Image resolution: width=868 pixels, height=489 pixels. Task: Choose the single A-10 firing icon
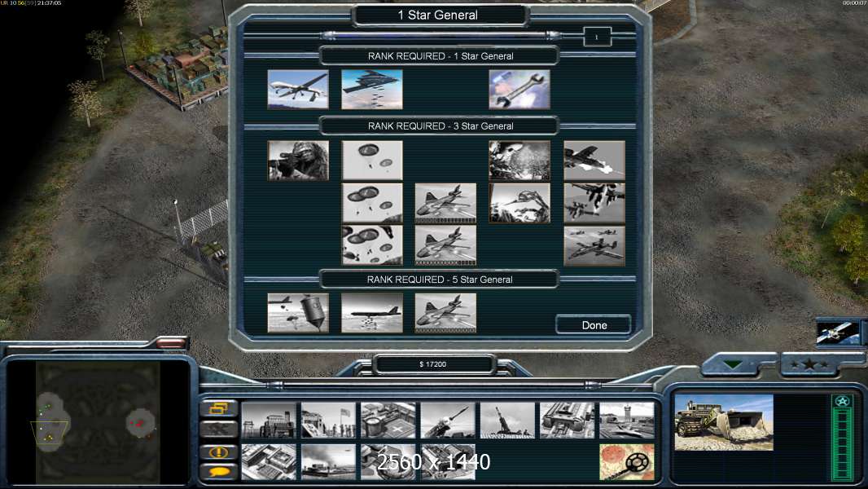[594, 161]
